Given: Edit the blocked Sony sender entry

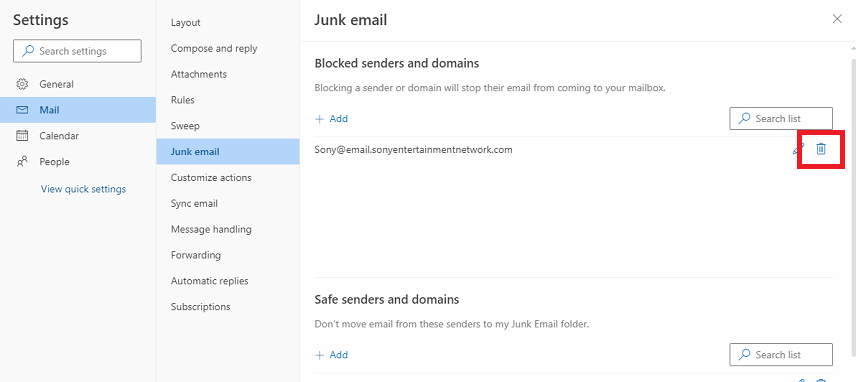Looking at the screenshot, I should (798, 149).
